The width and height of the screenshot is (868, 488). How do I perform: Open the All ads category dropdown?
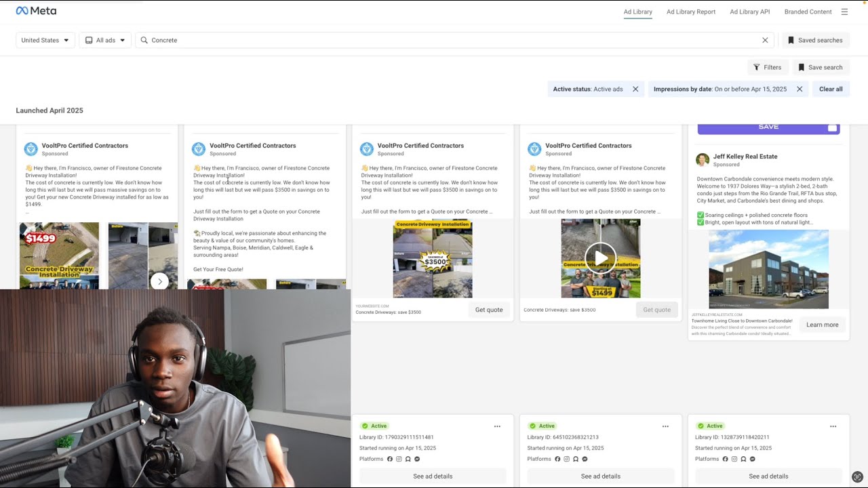pyautogui.click(x=105, y=40)
